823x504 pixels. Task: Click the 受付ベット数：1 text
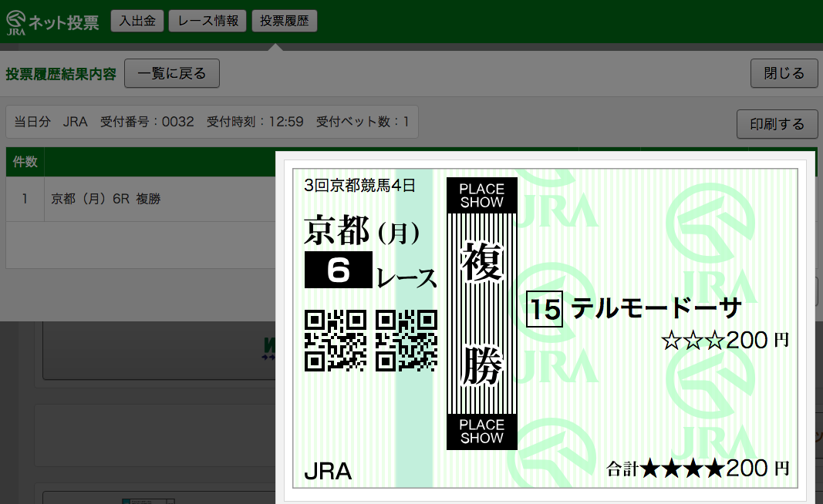click(x=363, y=122)
